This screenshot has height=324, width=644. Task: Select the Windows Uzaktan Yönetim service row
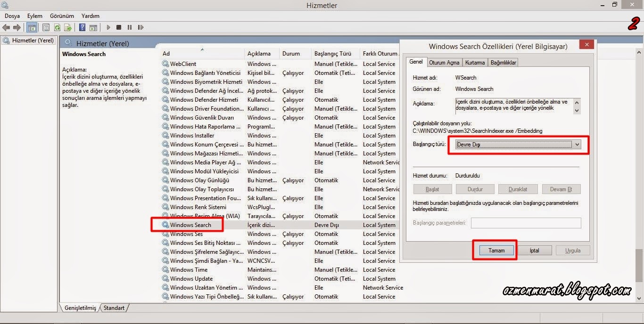(x=282, y=287)
